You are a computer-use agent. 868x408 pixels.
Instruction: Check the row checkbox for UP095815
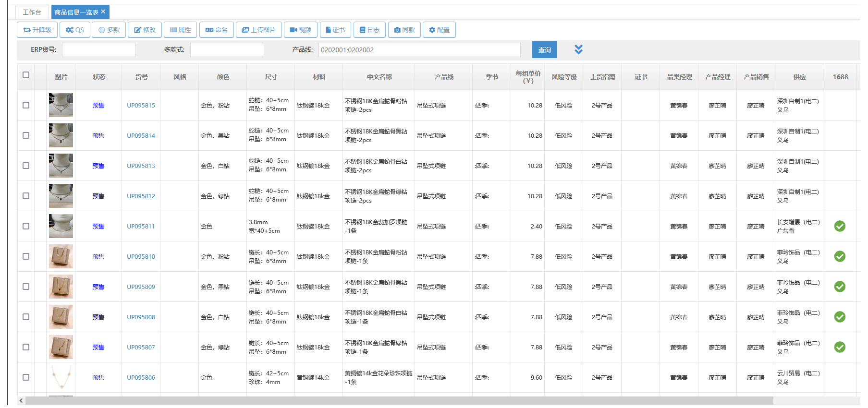coord(26,105)
